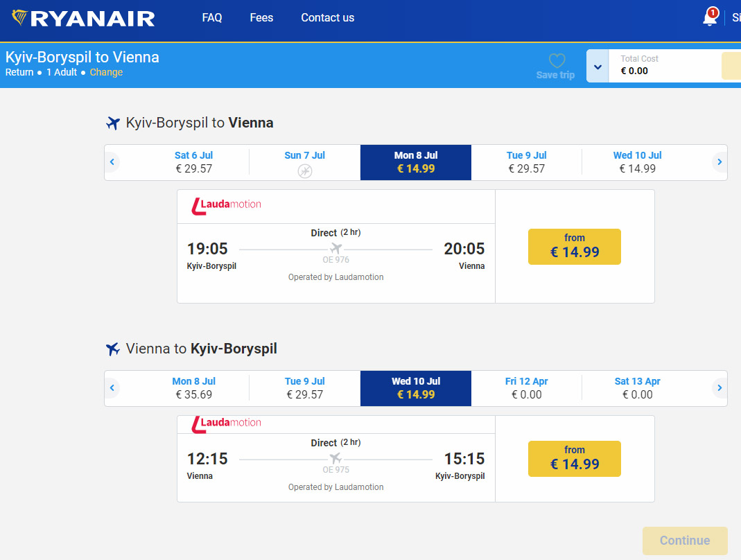Expand the Total Cost dropdown arrow

point(598,67)
